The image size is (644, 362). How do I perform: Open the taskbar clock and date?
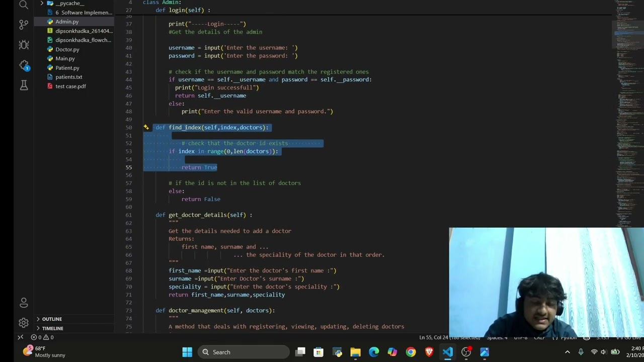635,352
